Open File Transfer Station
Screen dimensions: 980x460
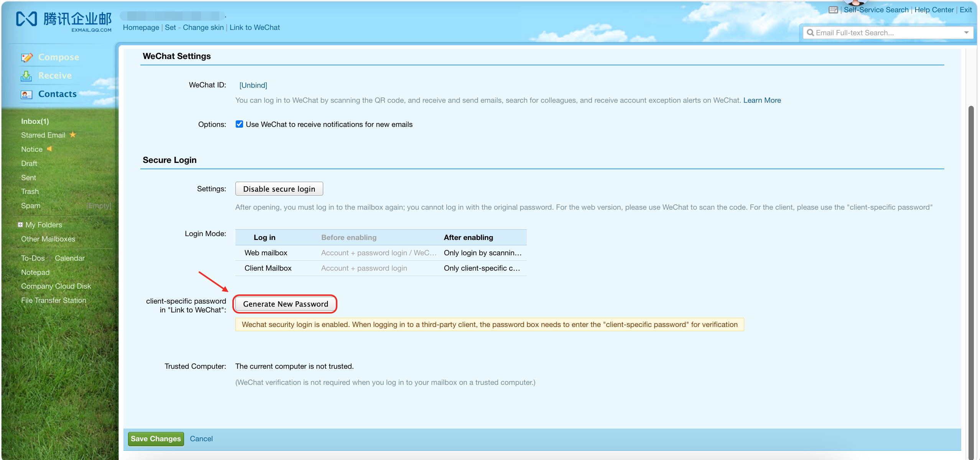point(54,300)
